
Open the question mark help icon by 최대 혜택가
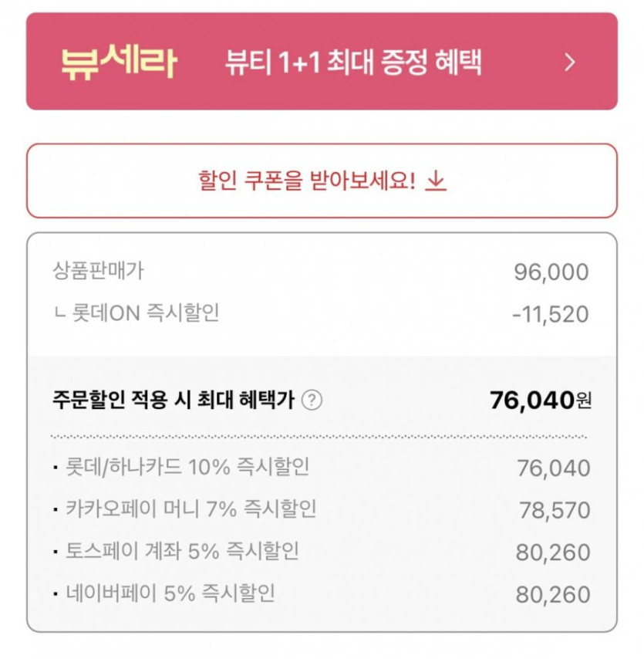pos(312,400)
